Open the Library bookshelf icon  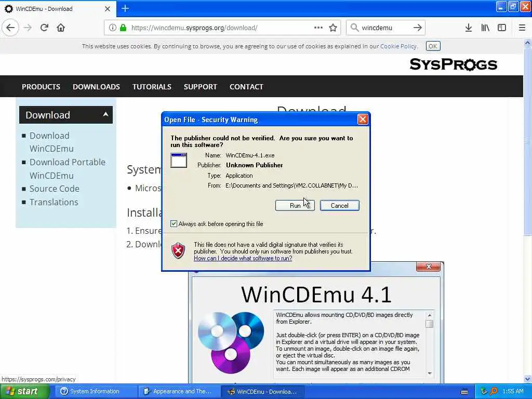pos(485,28)
